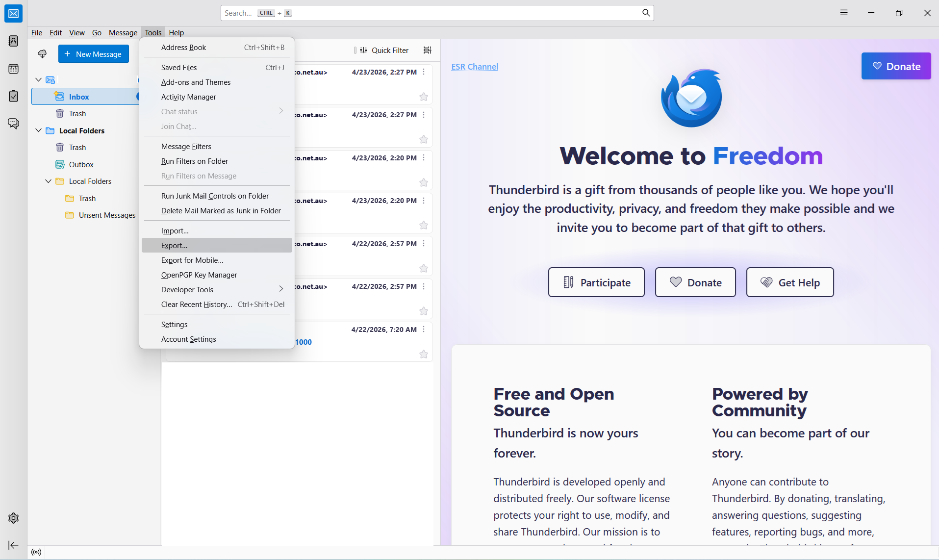This screenshot has width=939, height=560.
Task: Select Clear Recent History...
Action: (217, 304)
